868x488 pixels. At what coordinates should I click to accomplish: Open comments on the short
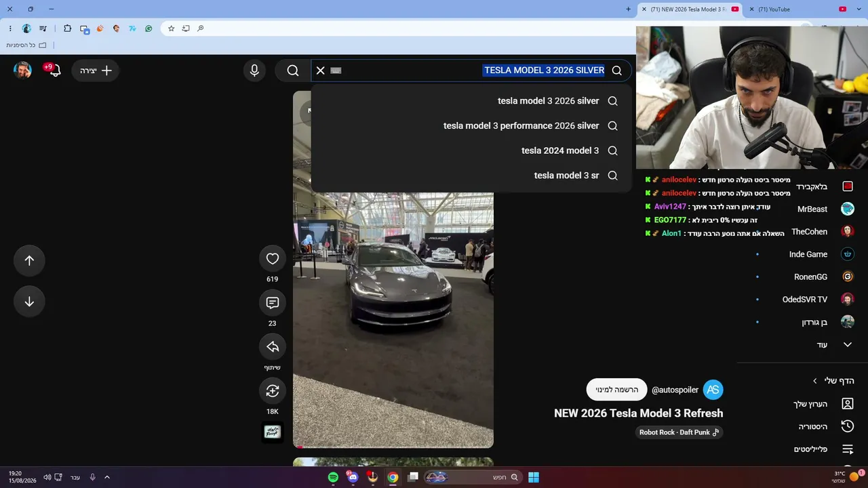[273, 303]
